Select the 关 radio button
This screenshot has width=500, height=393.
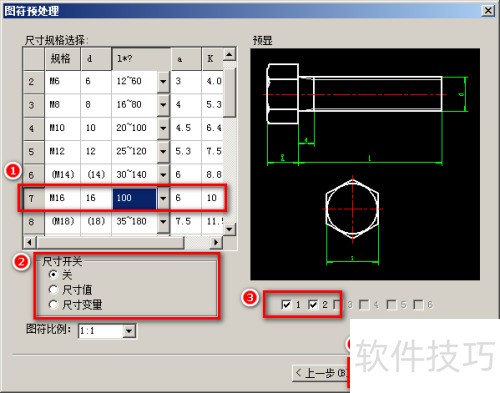(x=53, y=275)
